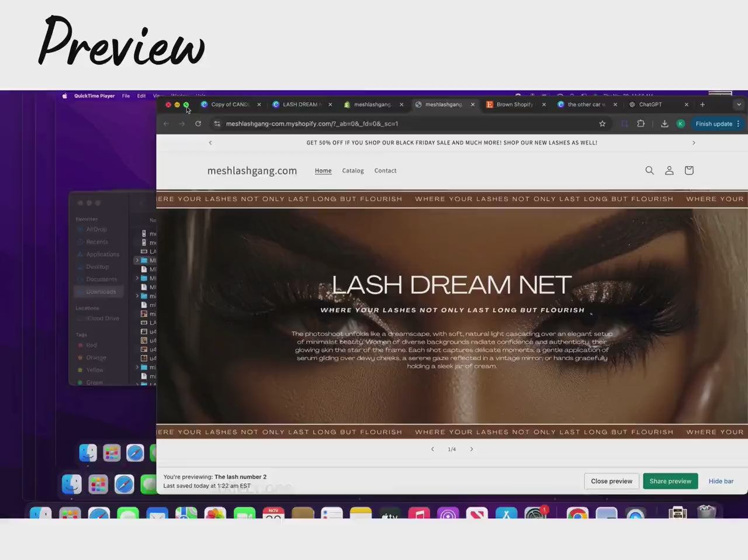Reload the page with the refresh icon
The width and height of the screenshot is (748, 560).
pos(198,123)
